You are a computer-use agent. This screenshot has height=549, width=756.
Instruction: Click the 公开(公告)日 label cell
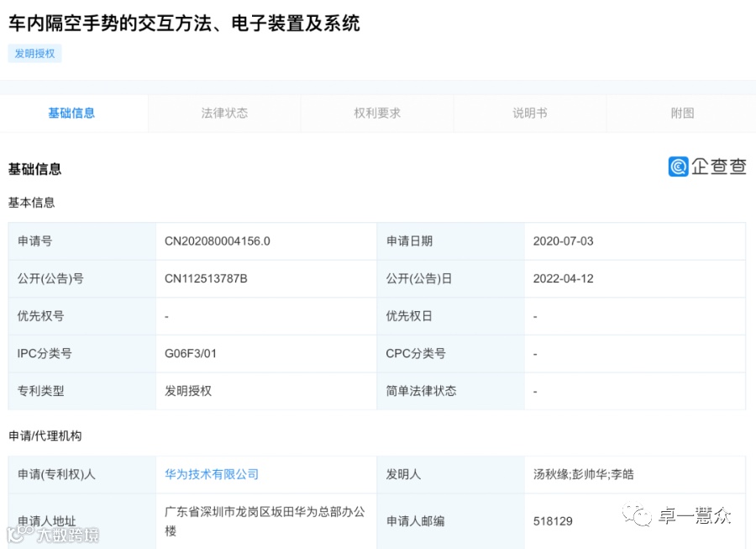[450, 278]
